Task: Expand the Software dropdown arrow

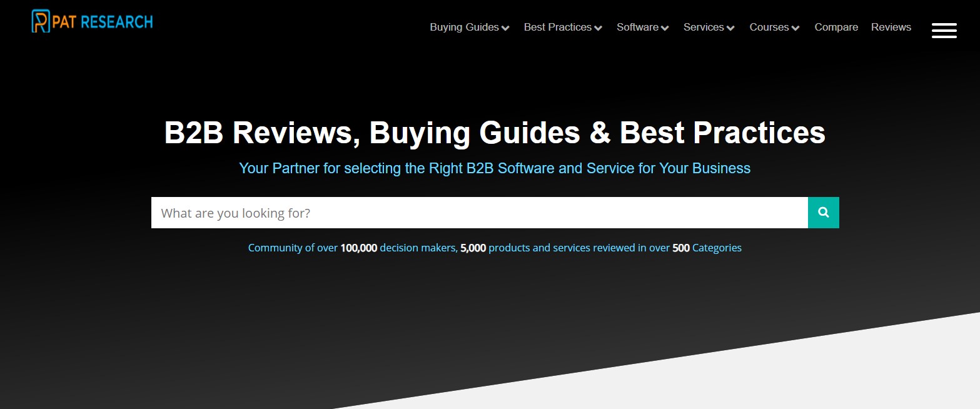Action: 665,28
